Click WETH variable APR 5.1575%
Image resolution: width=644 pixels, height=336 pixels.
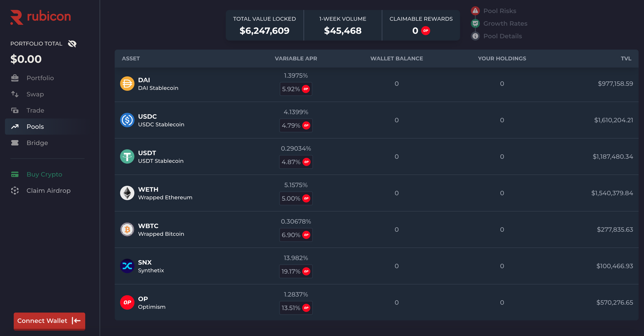click(x=296, y=185)
